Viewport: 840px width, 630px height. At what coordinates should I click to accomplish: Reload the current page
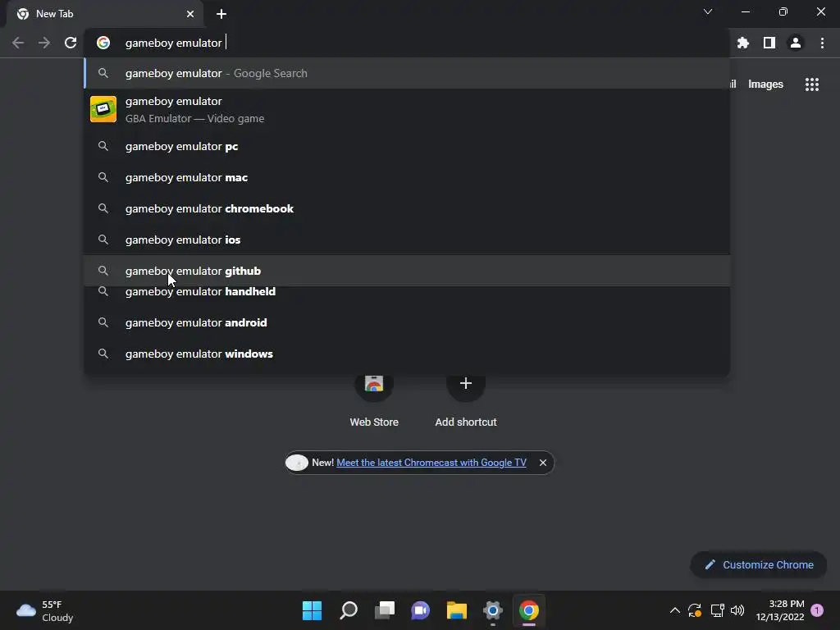click(x=71, y=43)
